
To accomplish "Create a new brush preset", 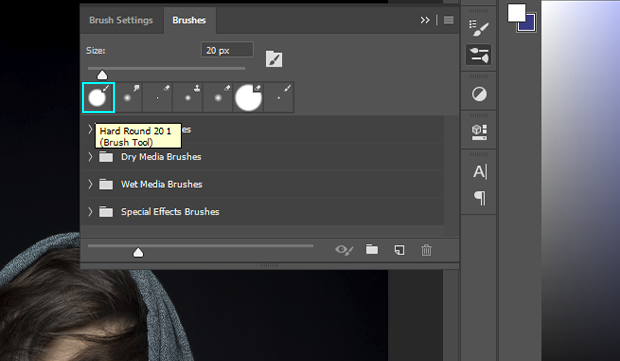I will pos(399,250).
